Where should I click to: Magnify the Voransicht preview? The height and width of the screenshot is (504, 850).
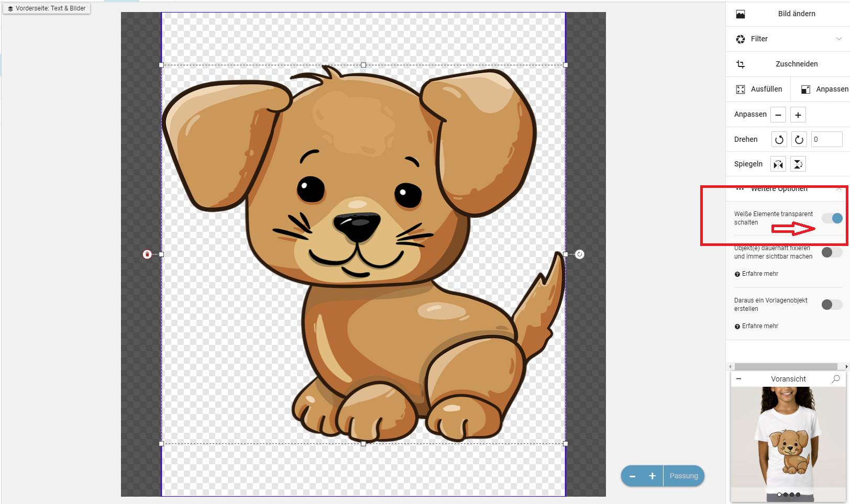click(836, 379)
